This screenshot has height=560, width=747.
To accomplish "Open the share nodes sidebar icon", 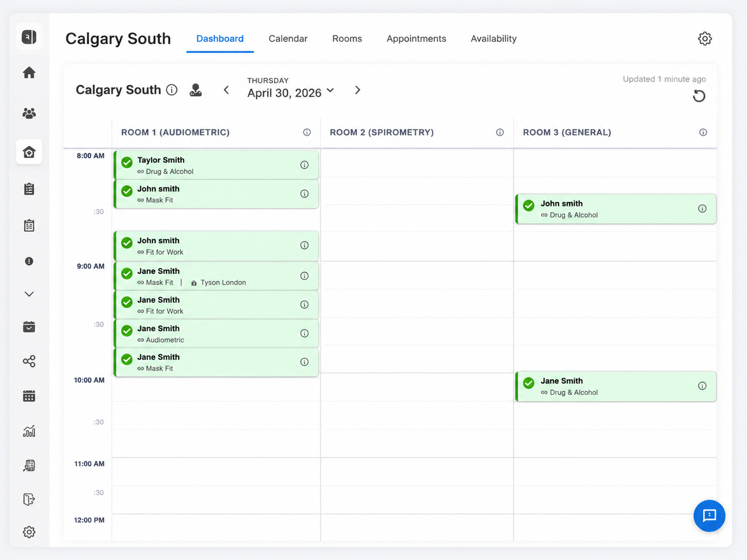I will (29, 361).
